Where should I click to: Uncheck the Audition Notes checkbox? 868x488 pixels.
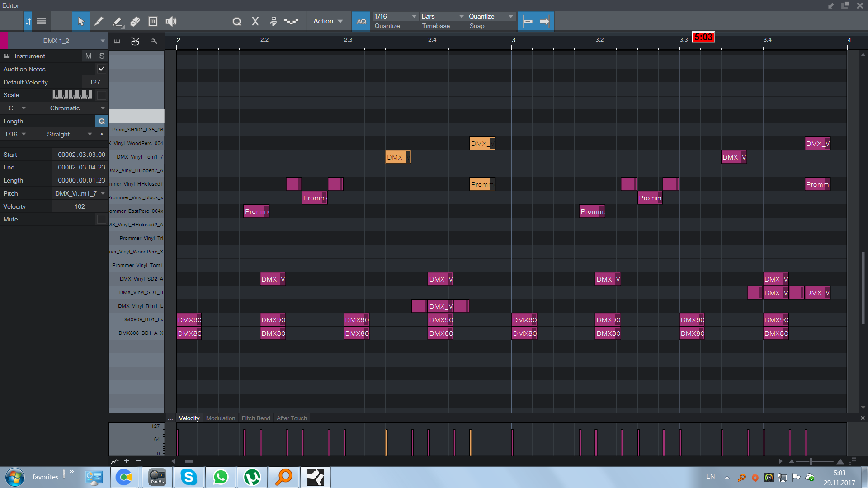click(102, 69)
